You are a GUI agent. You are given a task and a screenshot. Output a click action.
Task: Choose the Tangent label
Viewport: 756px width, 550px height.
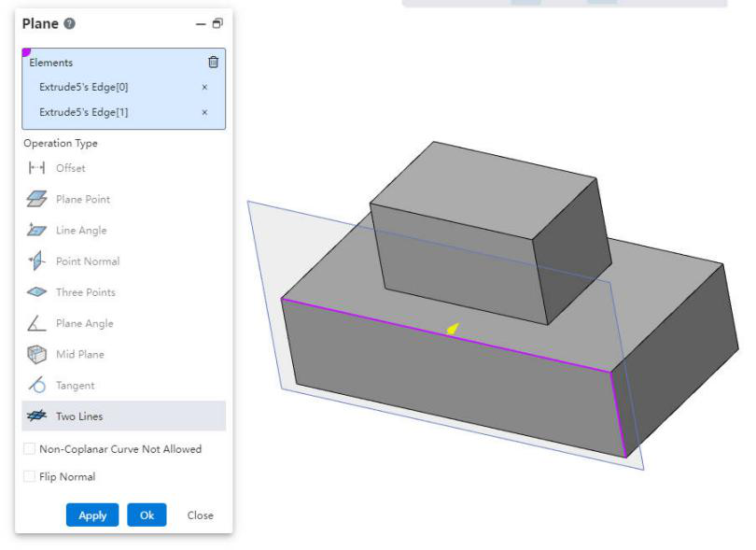pos(76,386)
